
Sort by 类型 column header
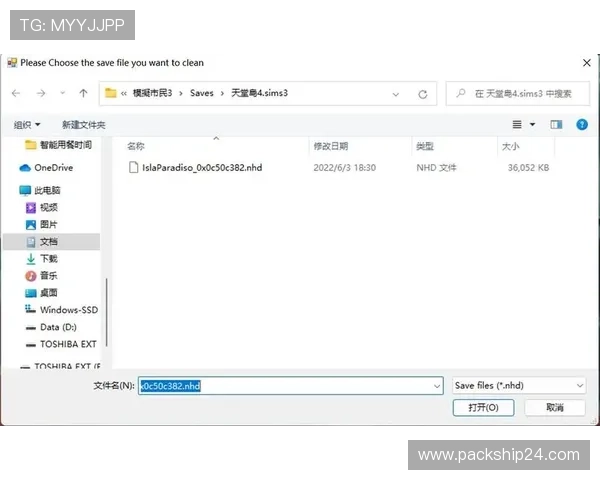click(x=425, y=146)
